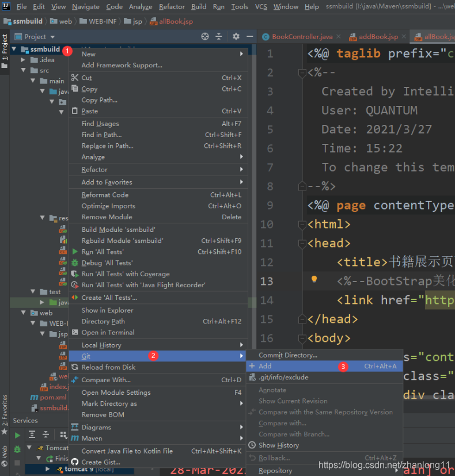Click the collapse all icon in Project panel
The width and height of the screenshot is (455, 476).
[x=219, y=36]
